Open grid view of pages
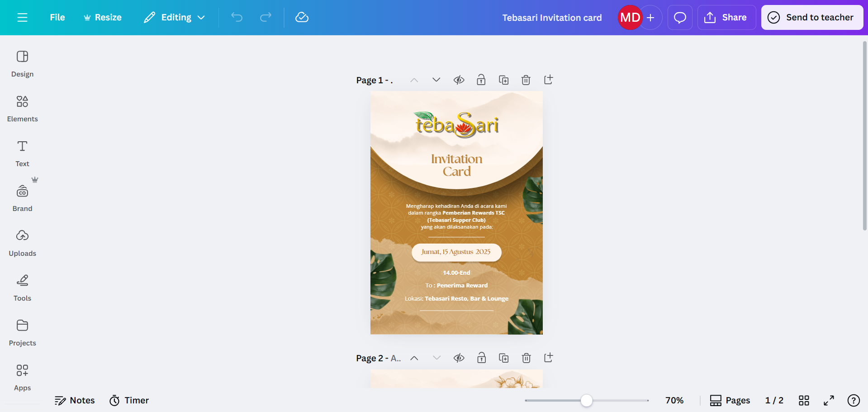 pos(804,400)
